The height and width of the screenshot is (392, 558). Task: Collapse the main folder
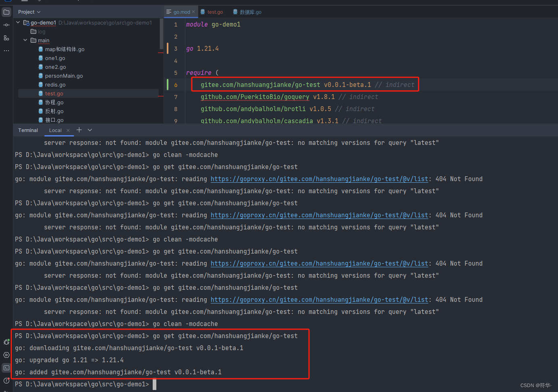pos(25,40)
